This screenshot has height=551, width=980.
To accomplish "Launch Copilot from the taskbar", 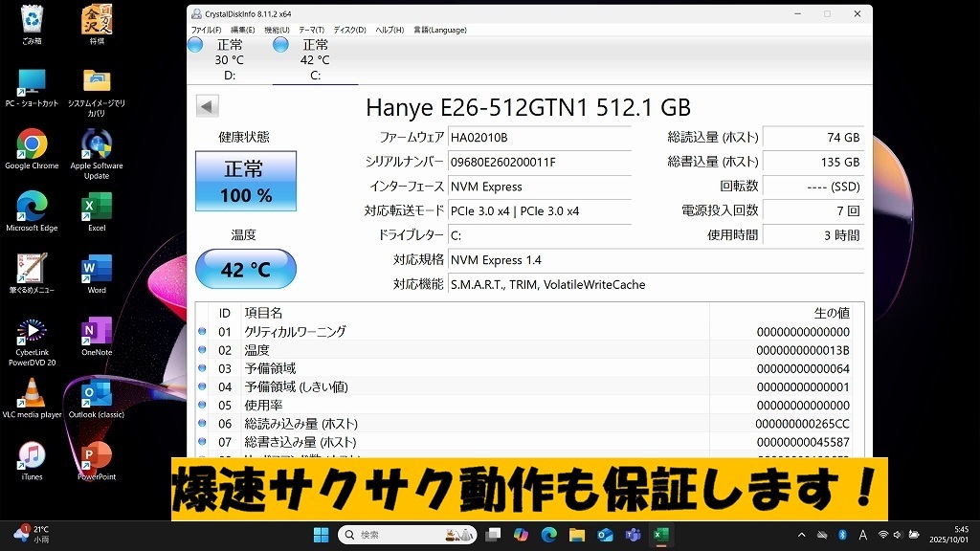I will (x=523, y=534).
